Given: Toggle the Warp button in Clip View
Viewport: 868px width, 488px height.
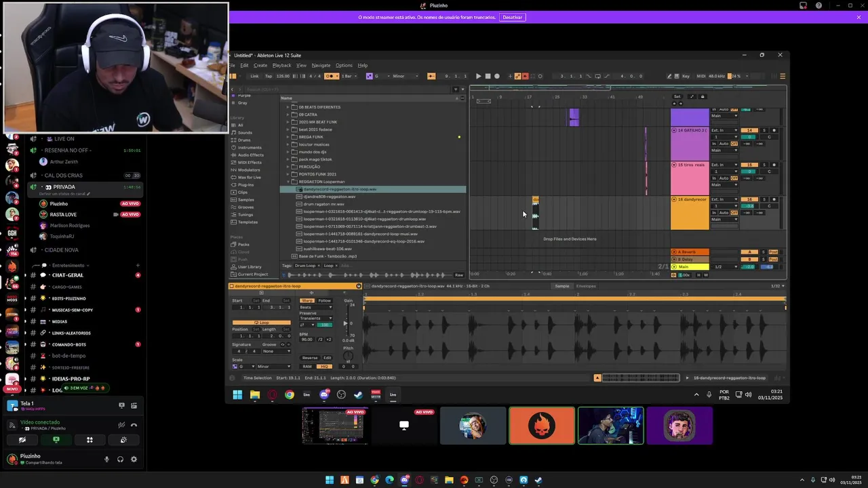Looking at the screenshot, I should (307, 300).
